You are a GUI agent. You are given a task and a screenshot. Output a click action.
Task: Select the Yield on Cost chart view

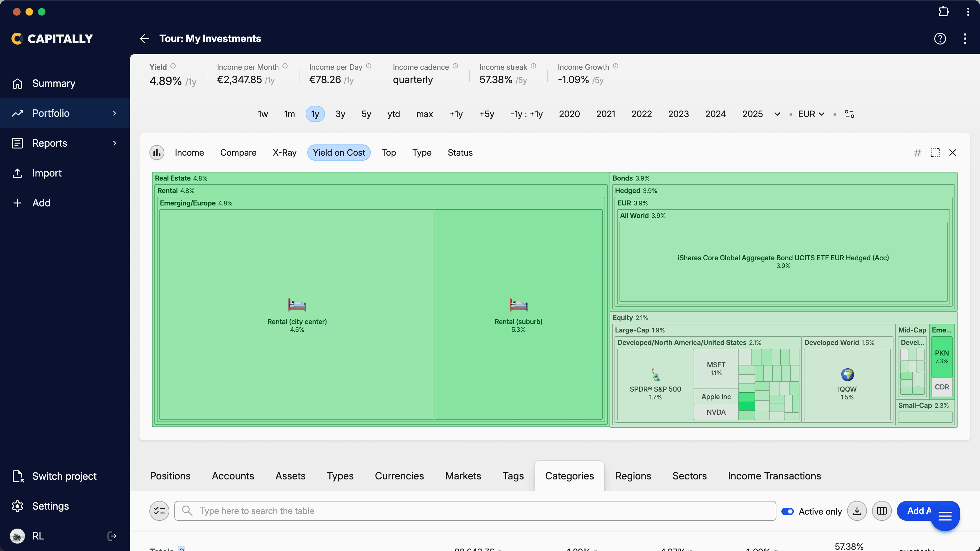pyautogui.click(x=339, y=153)
